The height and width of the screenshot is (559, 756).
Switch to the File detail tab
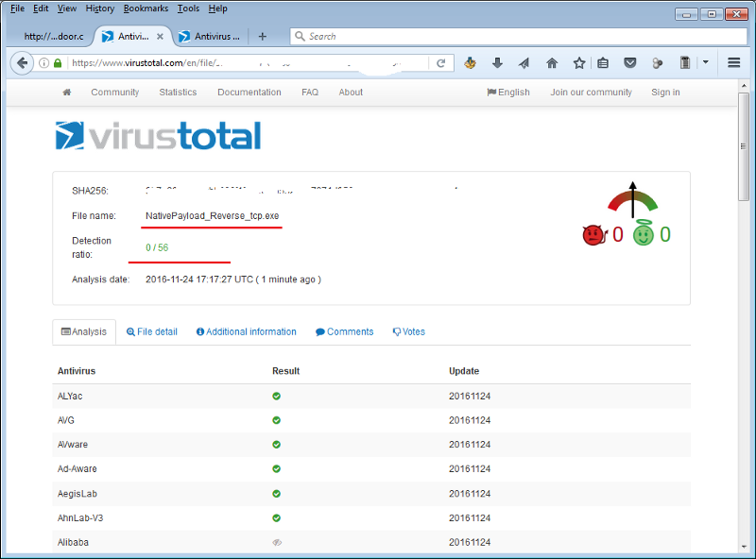(151, 331)
